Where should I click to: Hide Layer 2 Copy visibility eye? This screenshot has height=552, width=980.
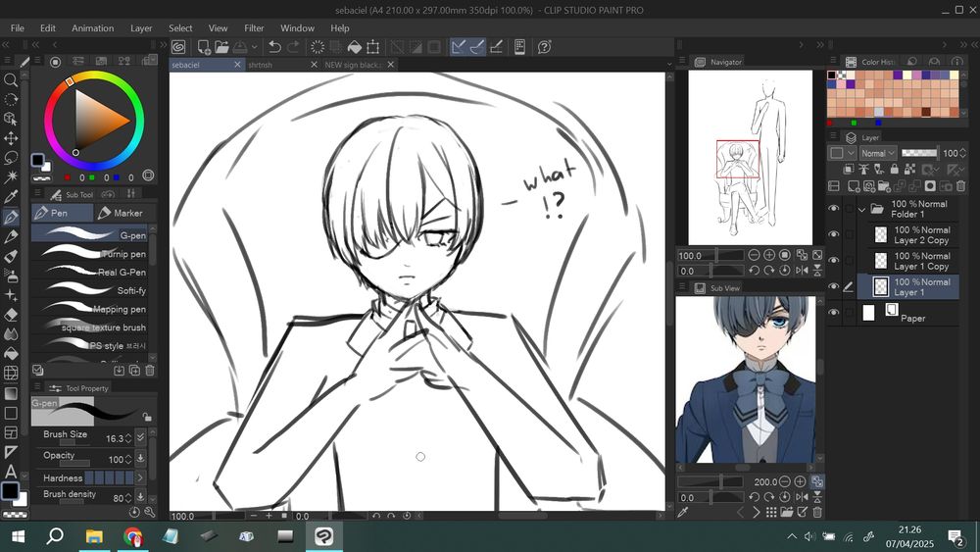pos(833,234)
